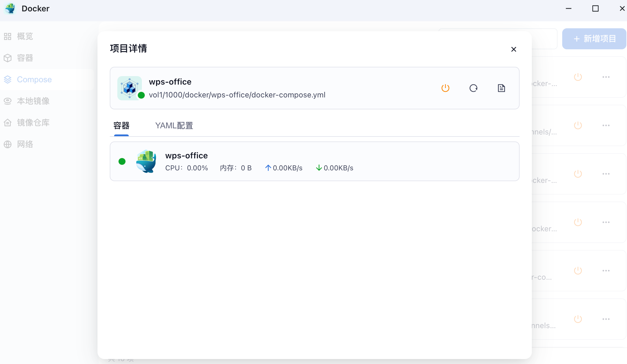
Task: Click the 新增项目 button
Action: (x=594, y=39)
